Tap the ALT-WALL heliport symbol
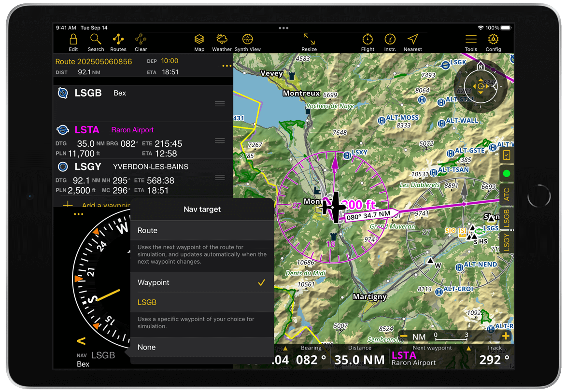 (x=441, y=124)
